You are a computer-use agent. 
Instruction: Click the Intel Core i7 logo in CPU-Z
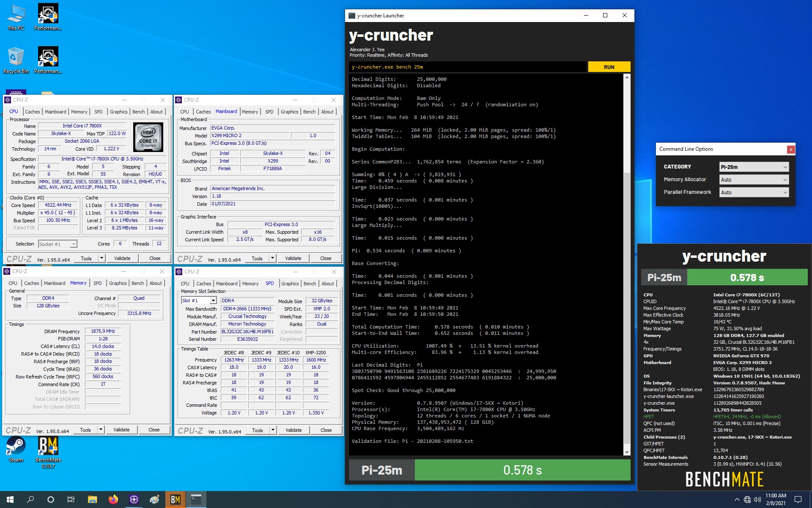148,137
